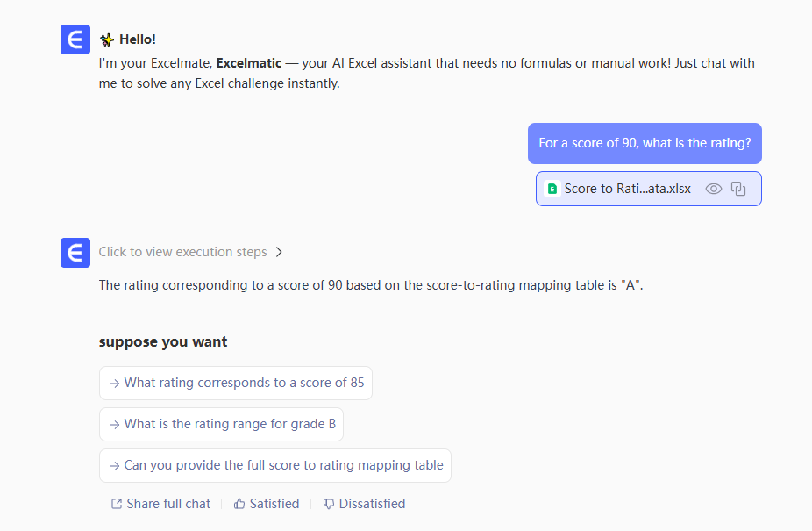This screenshot has width=812, height=531.
Task: Expand the chevron next to execution steps
Action: click(279, 252)
